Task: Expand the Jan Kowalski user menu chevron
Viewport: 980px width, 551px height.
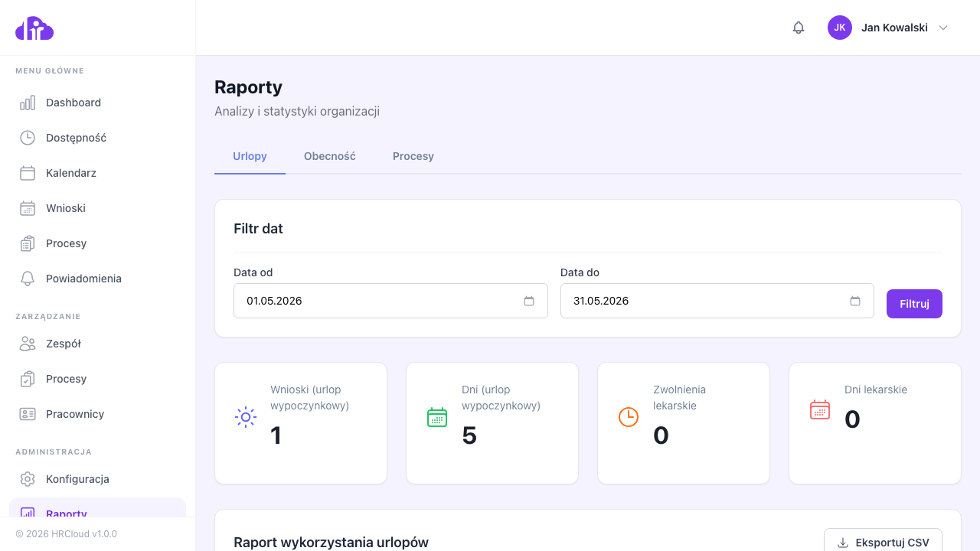Action: (x=943, y=28)
